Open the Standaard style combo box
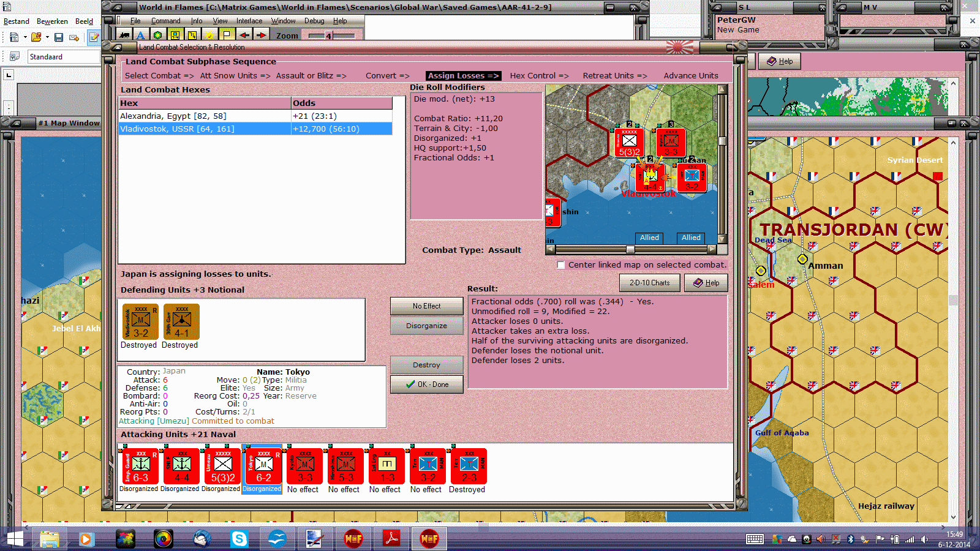980x551 pixels. [64, 56]
